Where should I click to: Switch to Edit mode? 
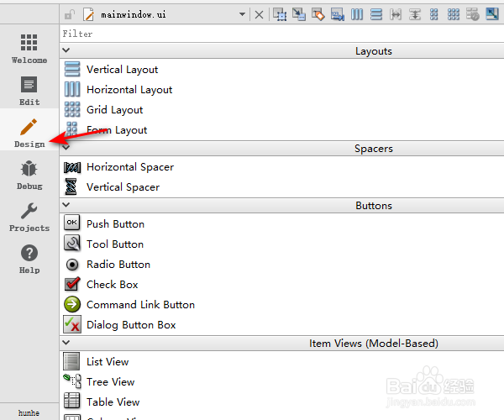point(29,91)
